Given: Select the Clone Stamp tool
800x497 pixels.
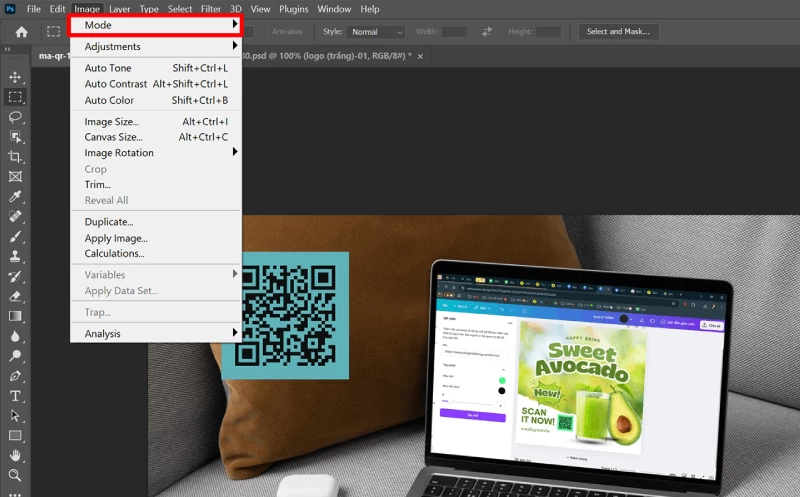Looking at the screenshot, I should 15,256.
